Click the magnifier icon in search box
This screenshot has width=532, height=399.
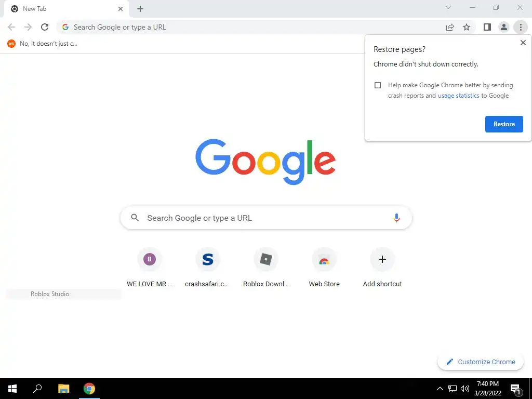coord(135,218)
